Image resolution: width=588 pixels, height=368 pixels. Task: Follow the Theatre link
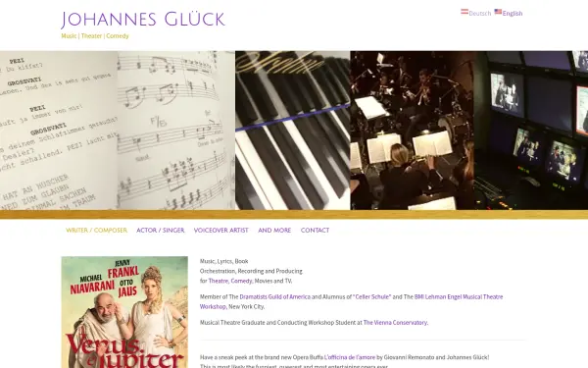tap(218, 281)
